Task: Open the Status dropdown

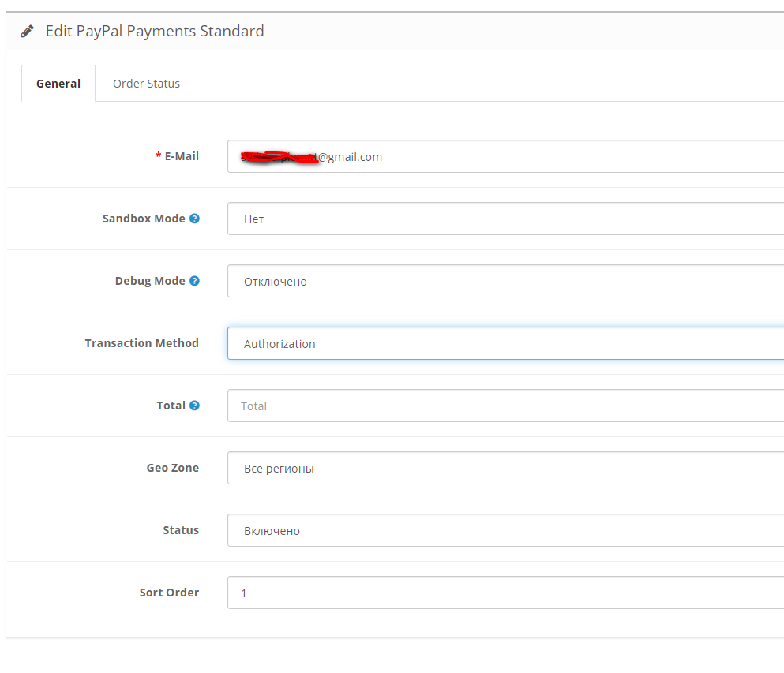Action: (x=505, y=531)
